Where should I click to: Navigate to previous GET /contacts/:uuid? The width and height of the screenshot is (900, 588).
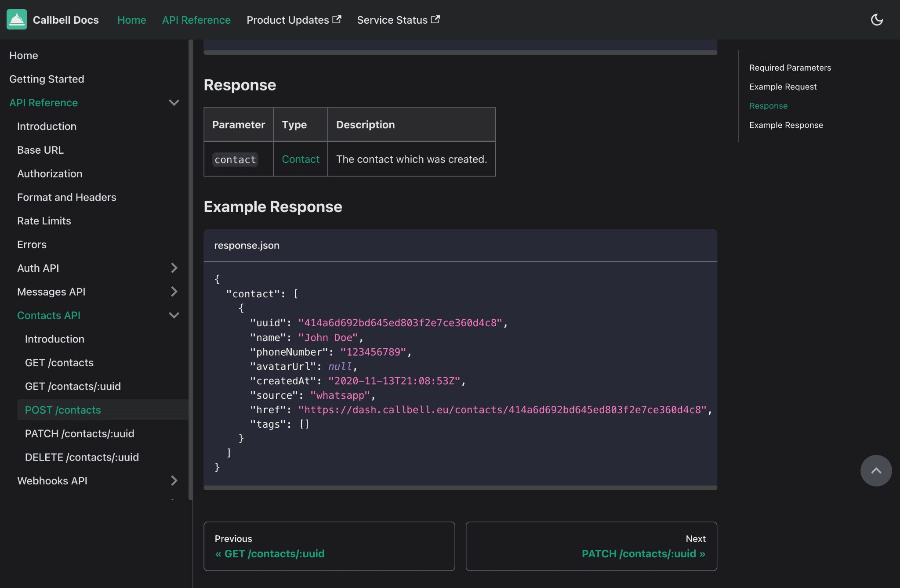[x=329, y=546]
